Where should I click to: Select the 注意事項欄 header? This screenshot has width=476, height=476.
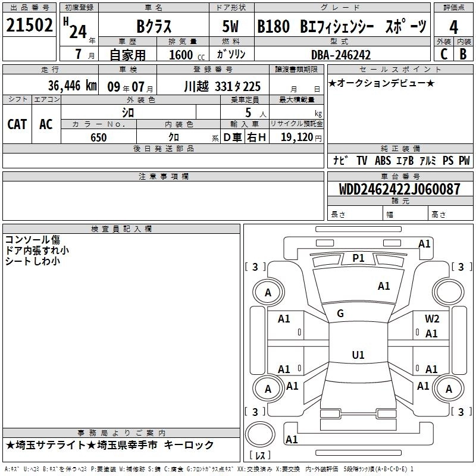click(x=163, y=176)
